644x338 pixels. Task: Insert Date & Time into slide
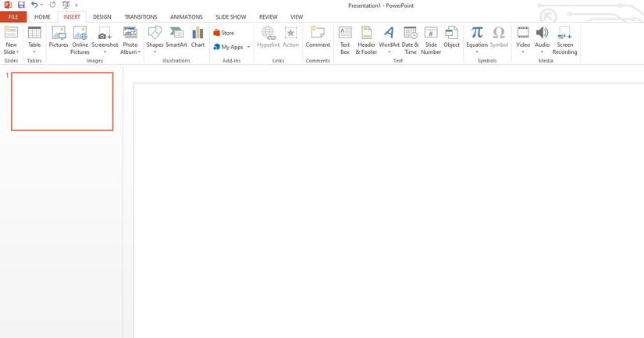(x=410, y=41)
